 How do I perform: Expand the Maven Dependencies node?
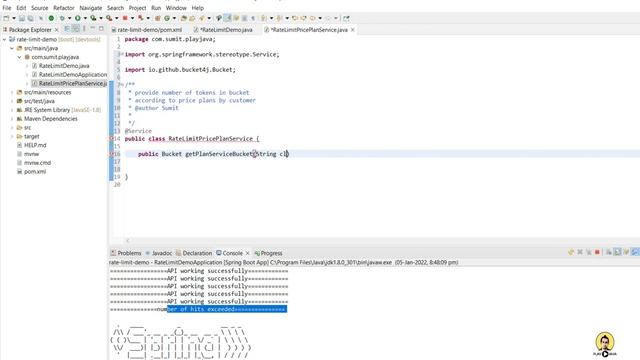click(12, 119)
